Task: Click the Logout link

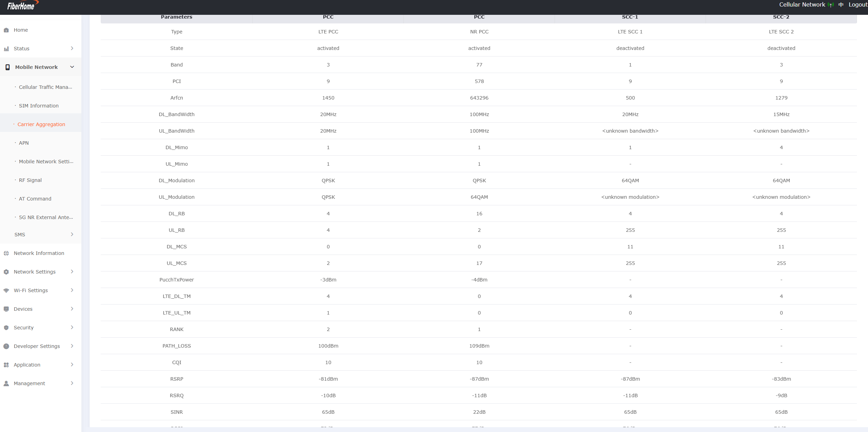Action: click(x=858, y=5)
